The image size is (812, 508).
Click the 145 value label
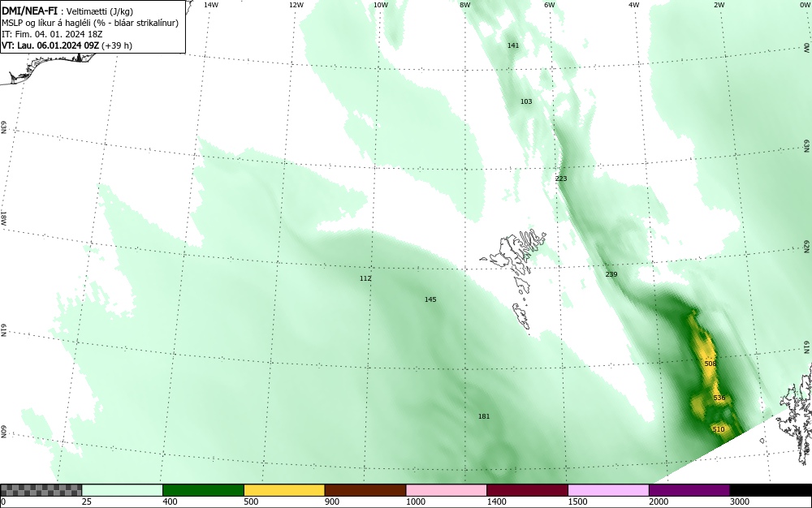(430, 299)
